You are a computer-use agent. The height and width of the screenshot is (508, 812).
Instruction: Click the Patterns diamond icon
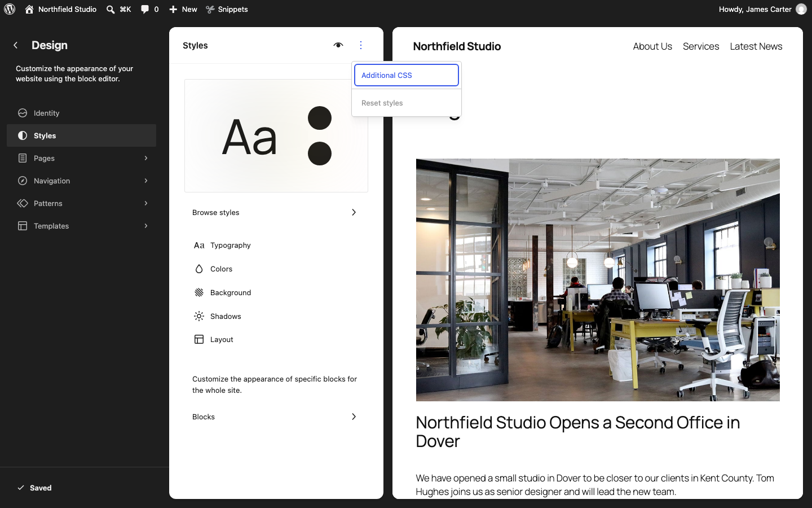coord(23,203)
